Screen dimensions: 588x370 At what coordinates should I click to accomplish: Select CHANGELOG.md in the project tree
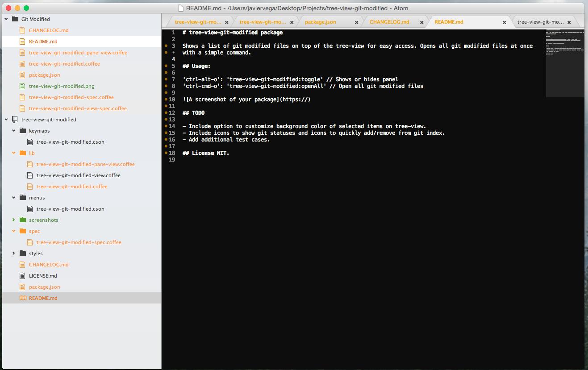pos(49,265)
